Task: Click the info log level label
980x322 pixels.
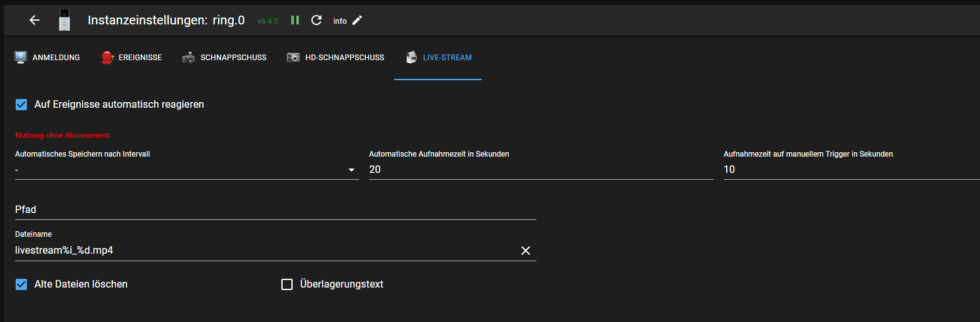Action: tap(340, 21)
